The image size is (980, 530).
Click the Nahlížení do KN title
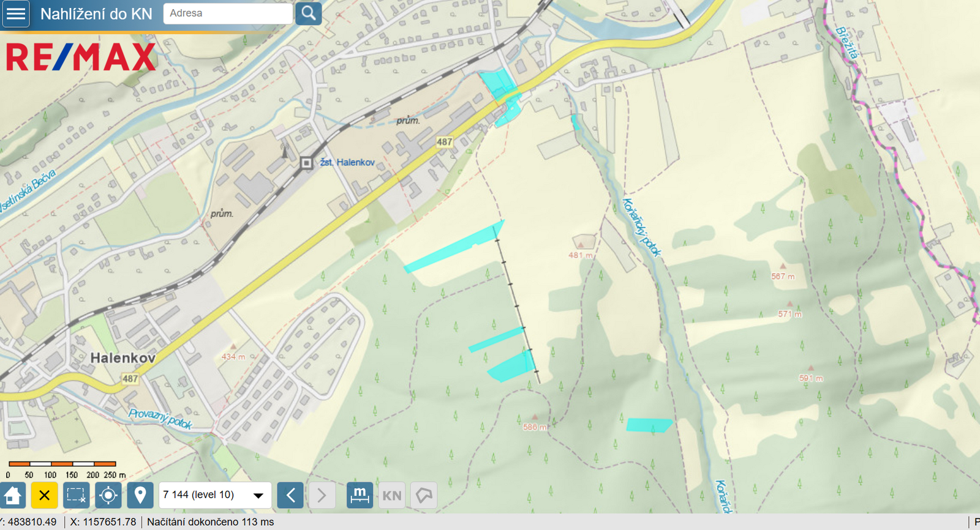pyautogui.click(x=96, y=13)
